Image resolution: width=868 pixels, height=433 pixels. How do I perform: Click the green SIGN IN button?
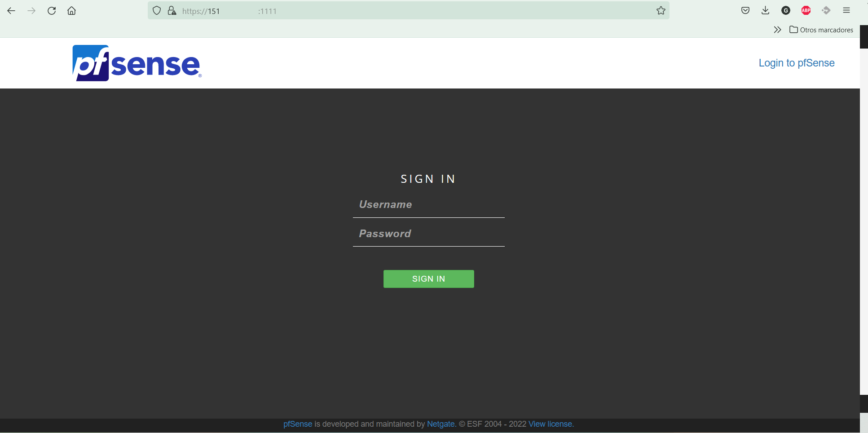(x=429, y=279)
